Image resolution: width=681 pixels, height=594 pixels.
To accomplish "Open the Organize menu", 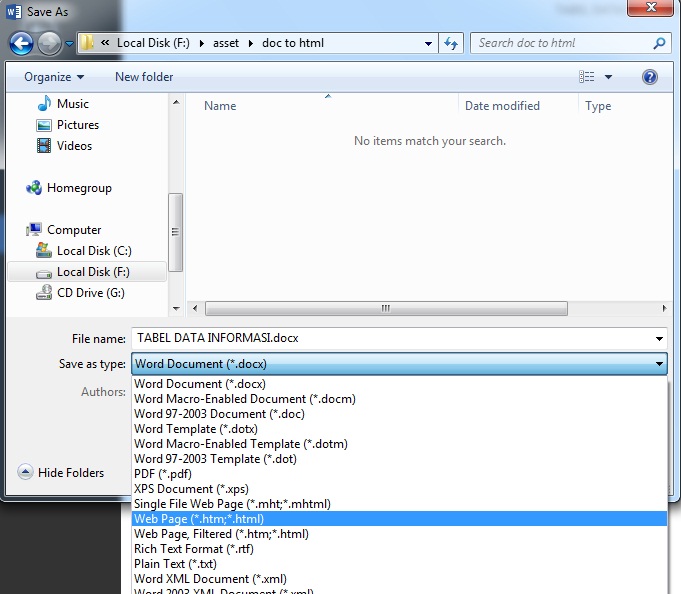I will 54,77.
